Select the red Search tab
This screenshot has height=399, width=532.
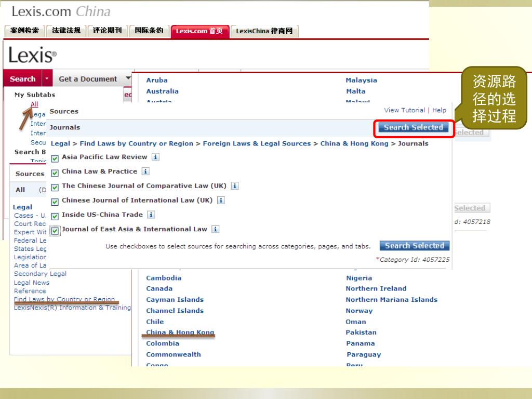22,79
